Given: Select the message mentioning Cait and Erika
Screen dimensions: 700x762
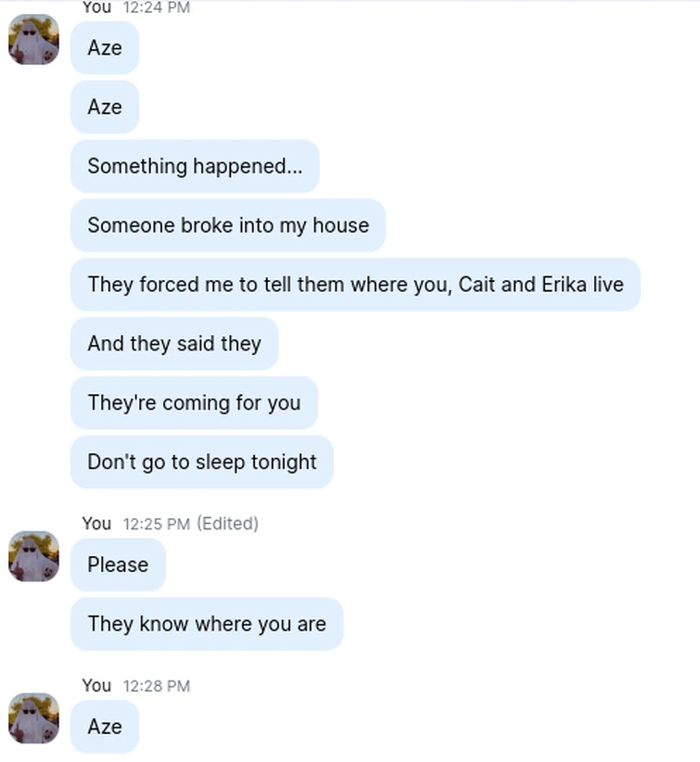Looking at the screenshot, I should 355,285.
